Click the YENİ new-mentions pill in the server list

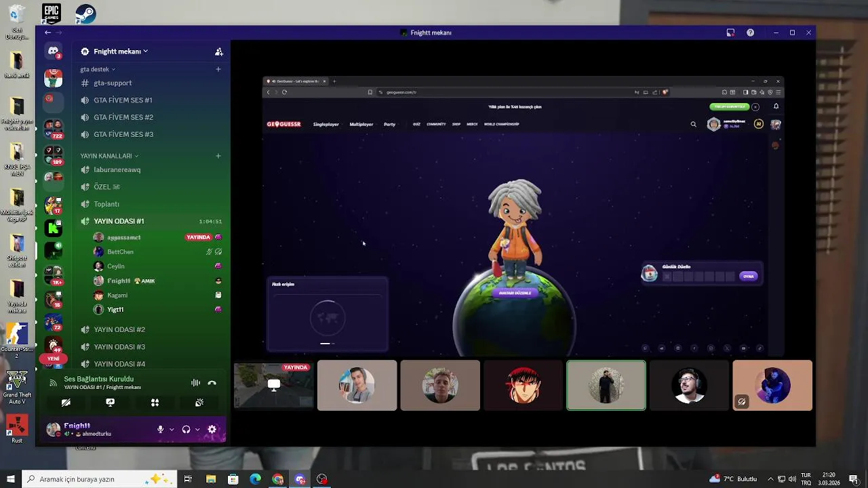(53, 359)
